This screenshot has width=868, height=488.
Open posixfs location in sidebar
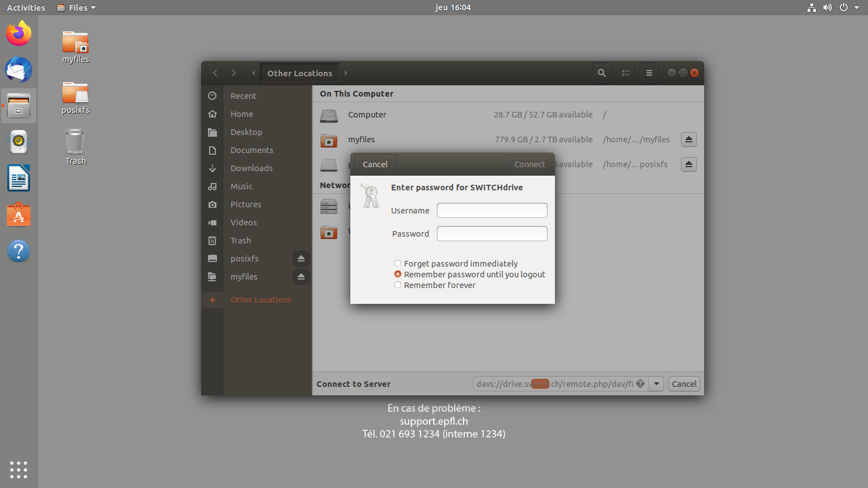[x=245, y=259]
